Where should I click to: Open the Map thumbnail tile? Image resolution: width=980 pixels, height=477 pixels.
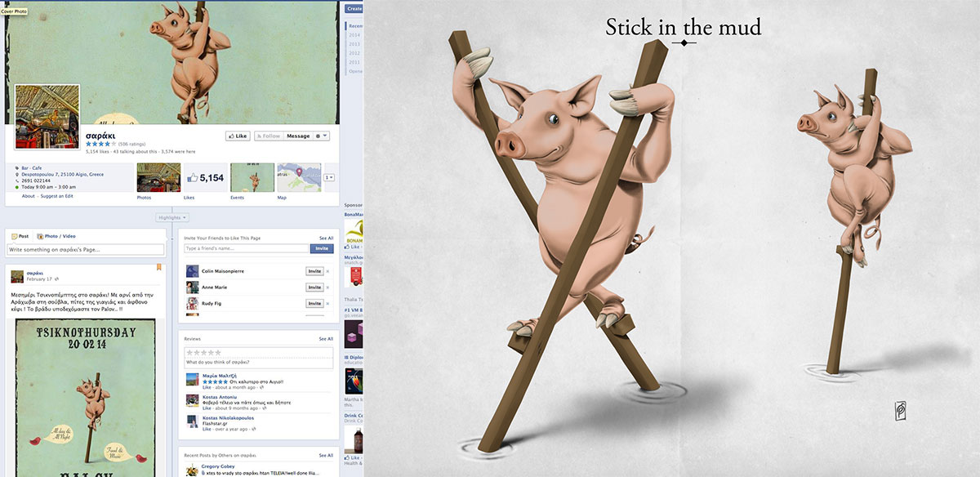(x=298, y=176)
